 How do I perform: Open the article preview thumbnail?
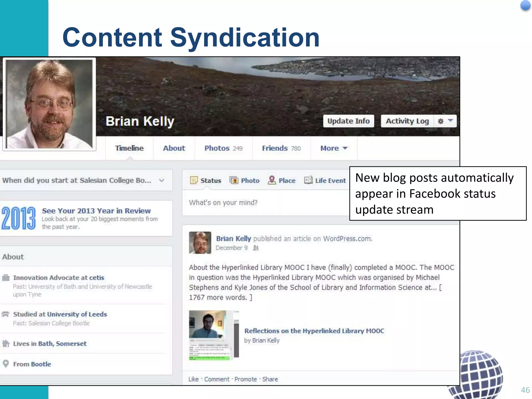[214, 335]
